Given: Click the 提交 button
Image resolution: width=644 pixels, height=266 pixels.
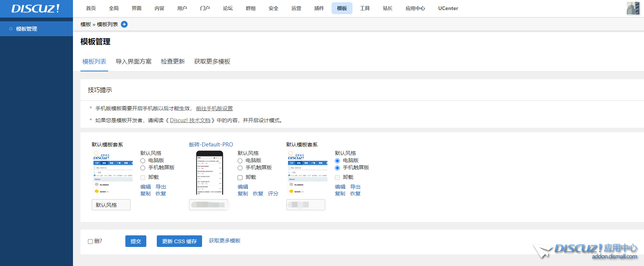Looking at the screenshot, I should [x=136, y=241].
